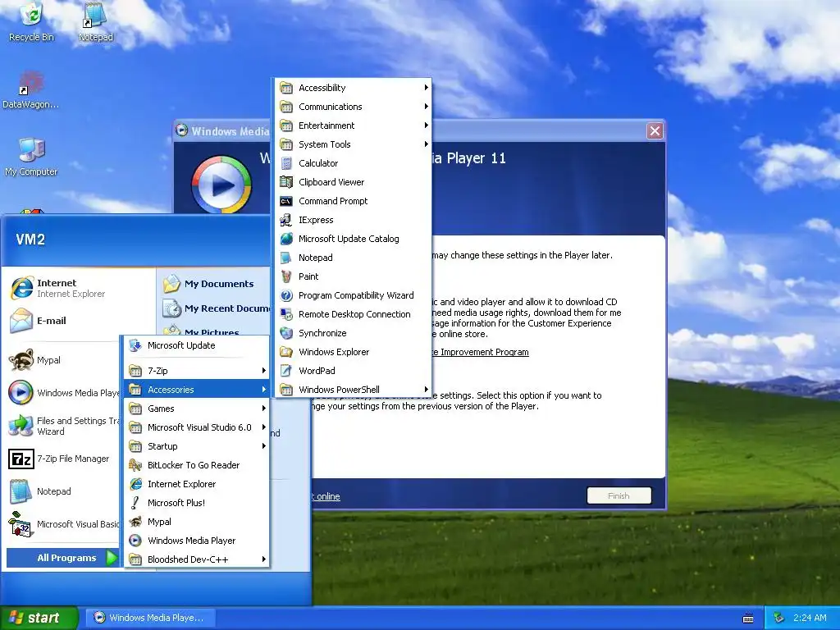840x630 pixels.
Task: Choose Internet Explorer in All Programs list
Action: [x=197, y=484]
